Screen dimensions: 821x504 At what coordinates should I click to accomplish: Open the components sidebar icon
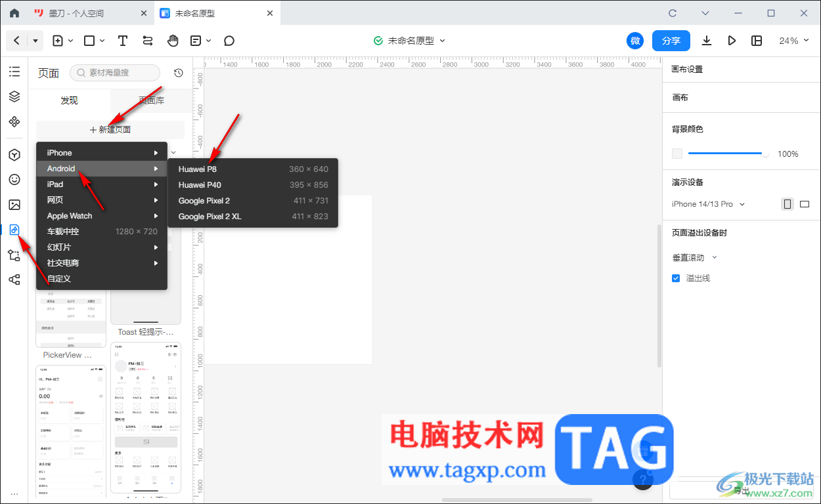(14, 121)
